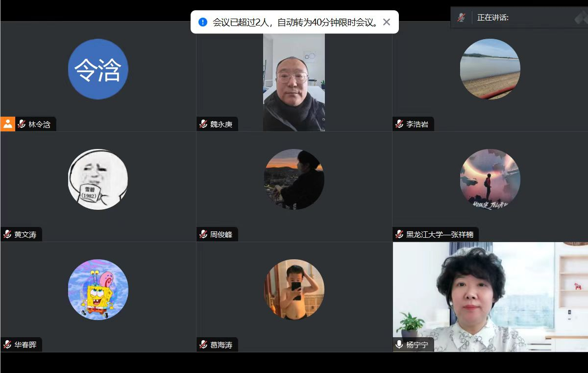Screen dimensions: 588x373
Task: Select the 令浛 blue circle avatar
Action: [98, 69]
